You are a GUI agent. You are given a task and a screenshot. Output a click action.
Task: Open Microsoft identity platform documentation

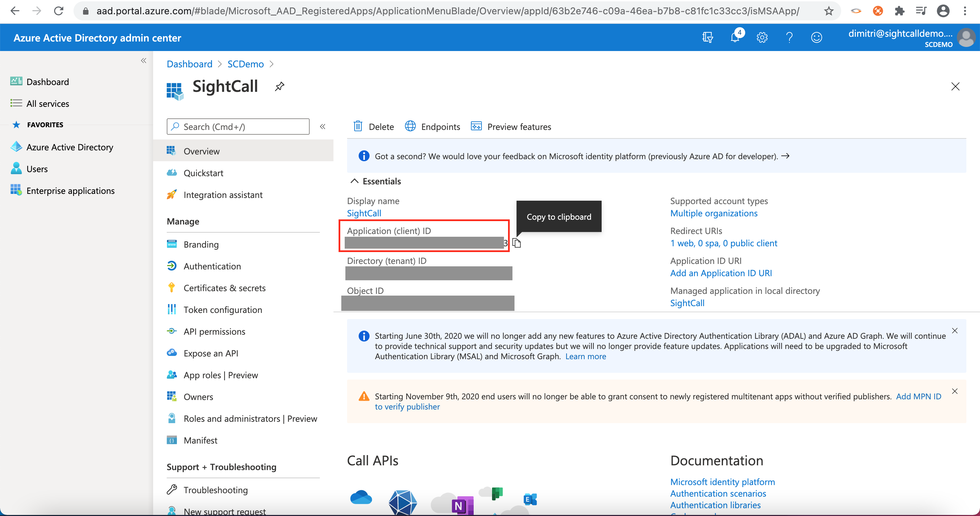click(722, 482)
